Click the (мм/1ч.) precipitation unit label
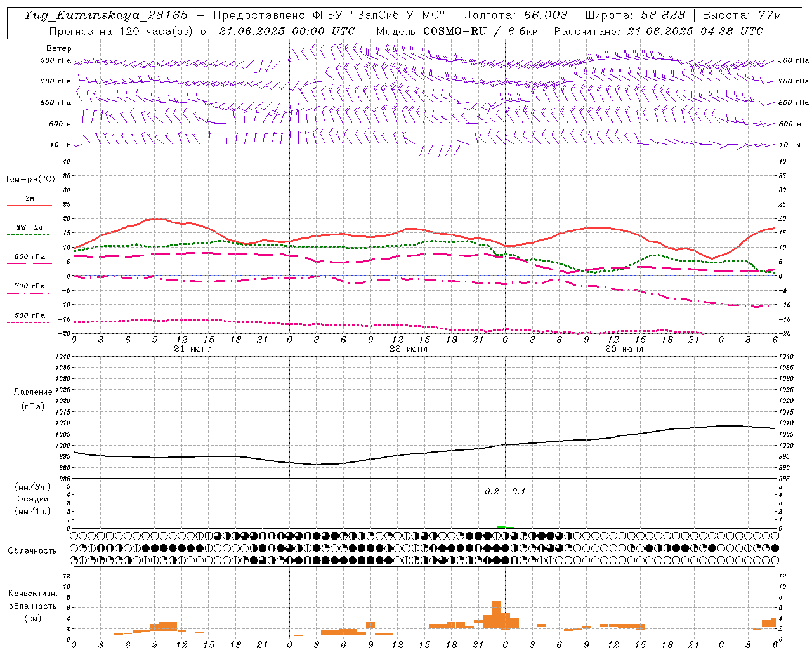 32,511
